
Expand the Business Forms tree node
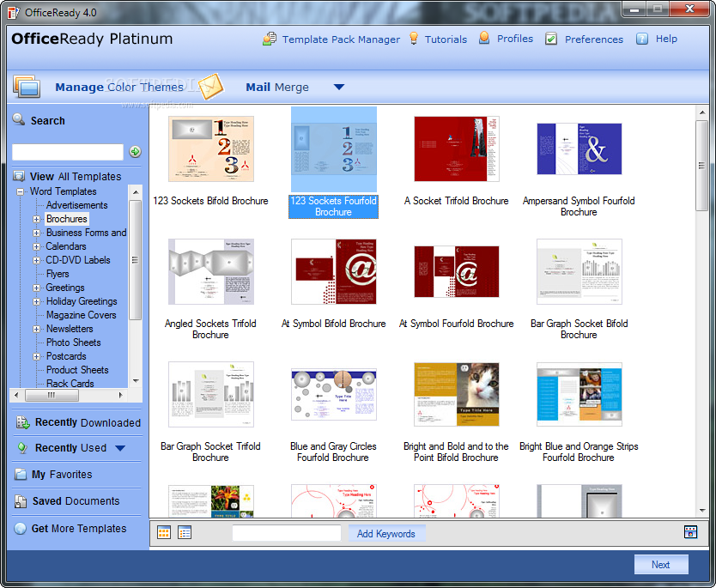pyautogui.click(x=37, y=233)
